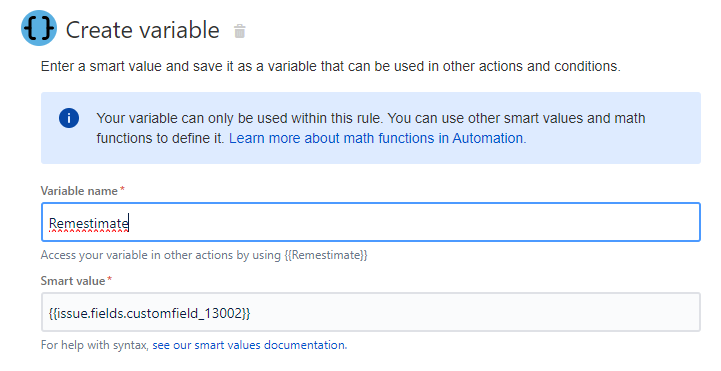721x371 pixels.
Task: Click the red asterisk beside Variable name
Action: (122, 189)
